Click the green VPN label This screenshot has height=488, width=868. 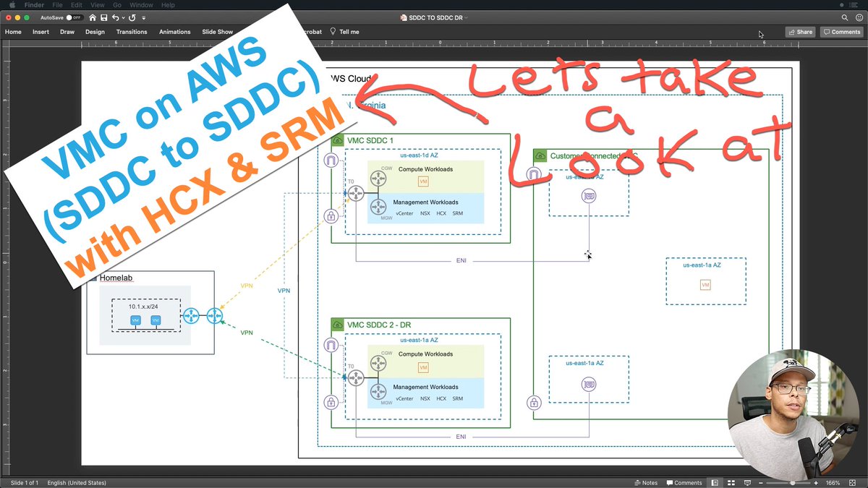point(247,333)
